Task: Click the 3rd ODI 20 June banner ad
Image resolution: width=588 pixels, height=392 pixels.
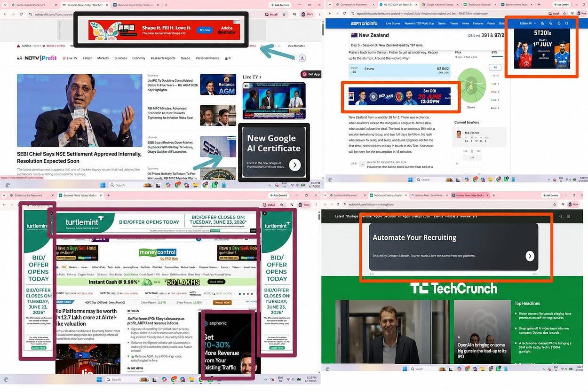Action: pyautogui.click(x=399, y=96)
